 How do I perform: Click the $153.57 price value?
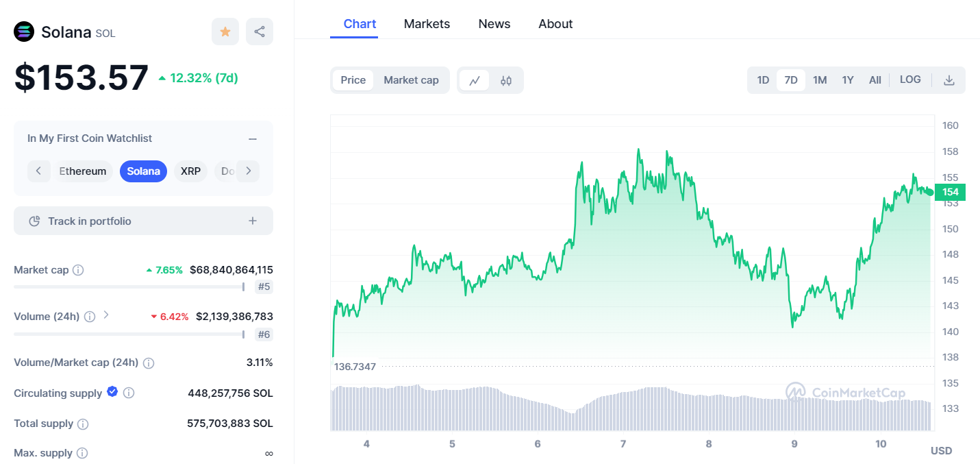click(81, 77)
